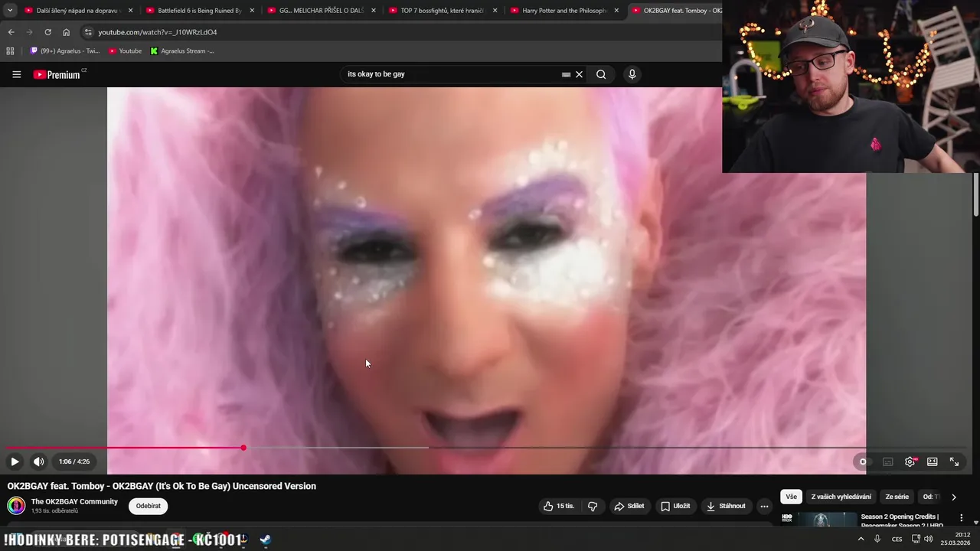Clear the search query with X
980x551 pixels.
coord(580,74)
